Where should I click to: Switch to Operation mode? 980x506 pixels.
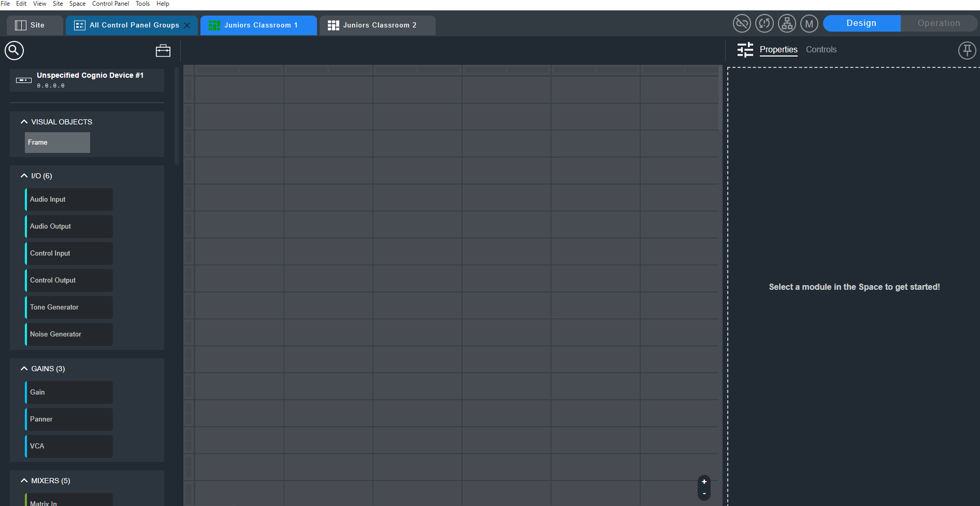click(939, 23)
